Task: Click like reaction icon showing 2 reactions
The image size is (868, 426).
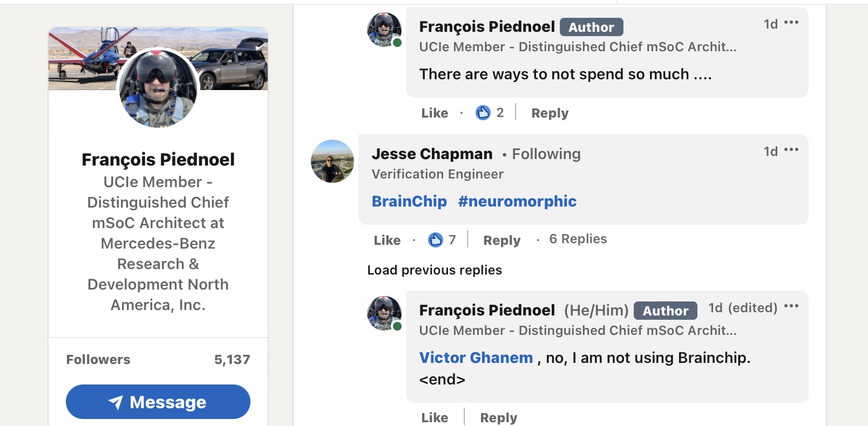Action: point(483,113)
